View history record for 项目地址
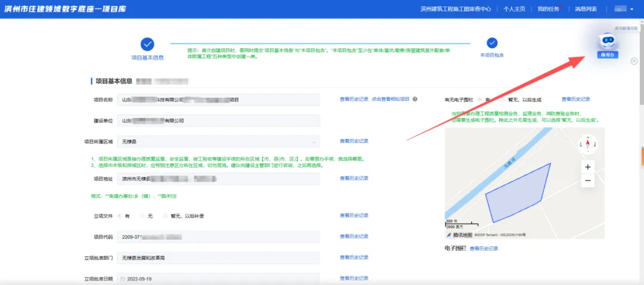The height and width of the screenshot is (285, 644). click(354, 178)
